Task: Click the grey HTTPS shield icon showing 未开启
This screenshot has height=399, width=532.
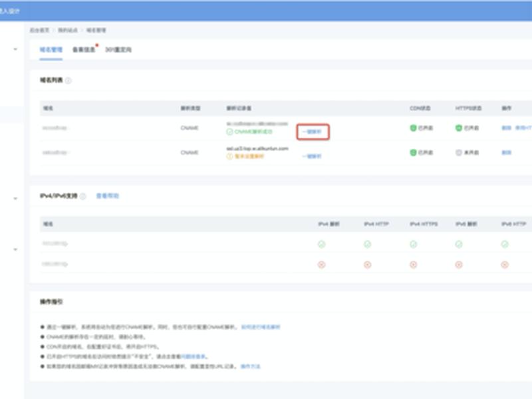Action: 459,152
